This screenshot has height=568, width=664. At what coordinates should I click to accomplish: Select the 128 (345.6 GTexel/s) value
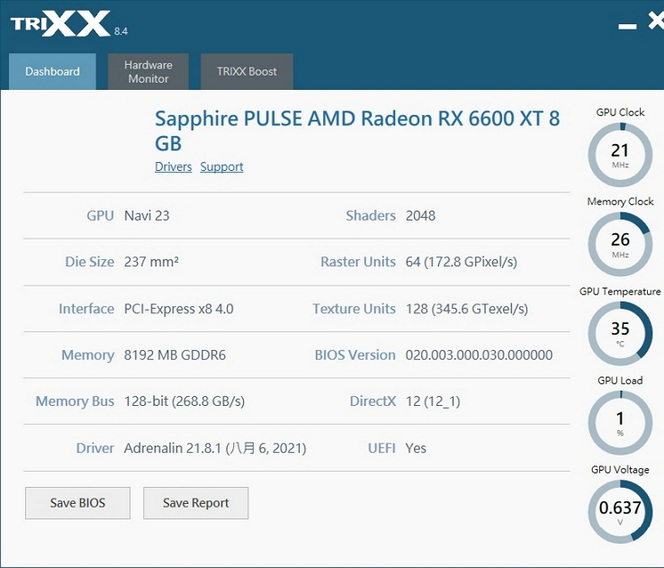coord(467,309)
